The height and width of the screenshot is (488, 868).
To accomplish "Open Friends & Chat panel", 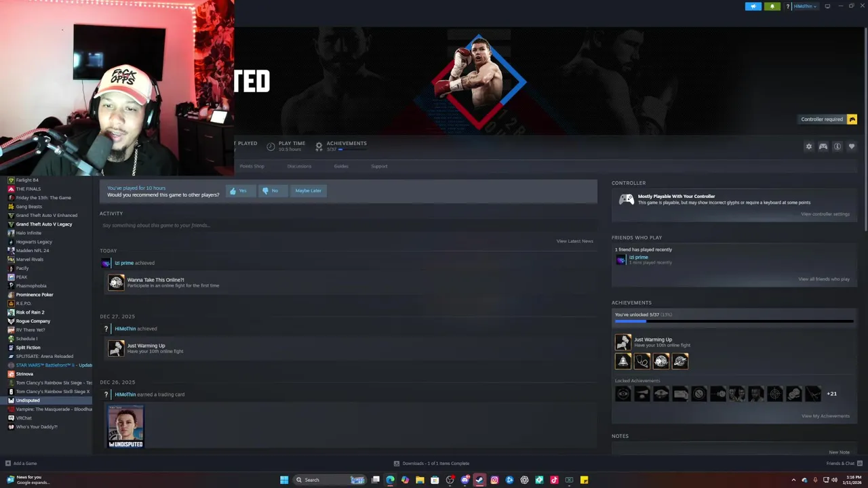I will [844, 464].
